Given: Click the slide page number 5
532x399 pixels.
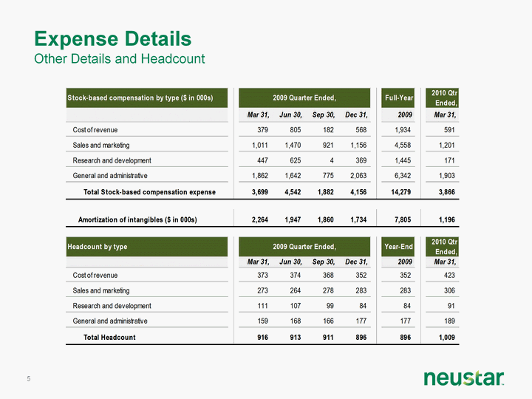Looking at the screenshot, I should pyautogui.click(x=29, y=378).
